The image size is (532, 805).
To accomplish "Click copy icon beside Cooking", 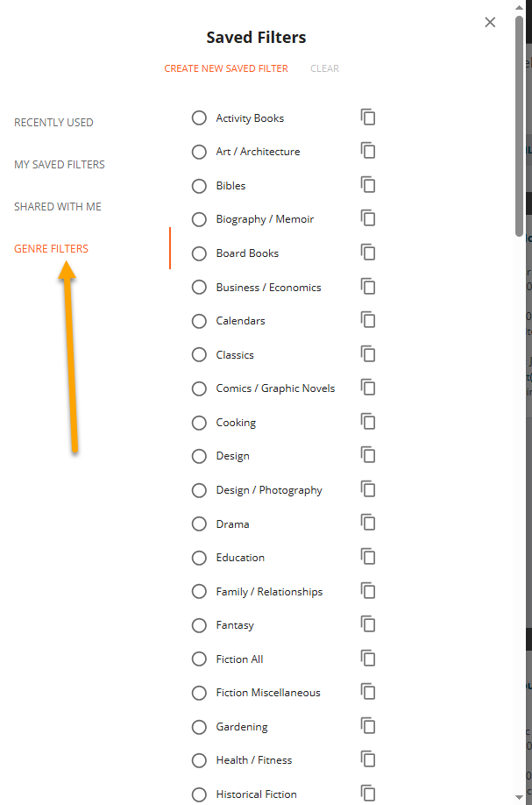I will (368, 422).
